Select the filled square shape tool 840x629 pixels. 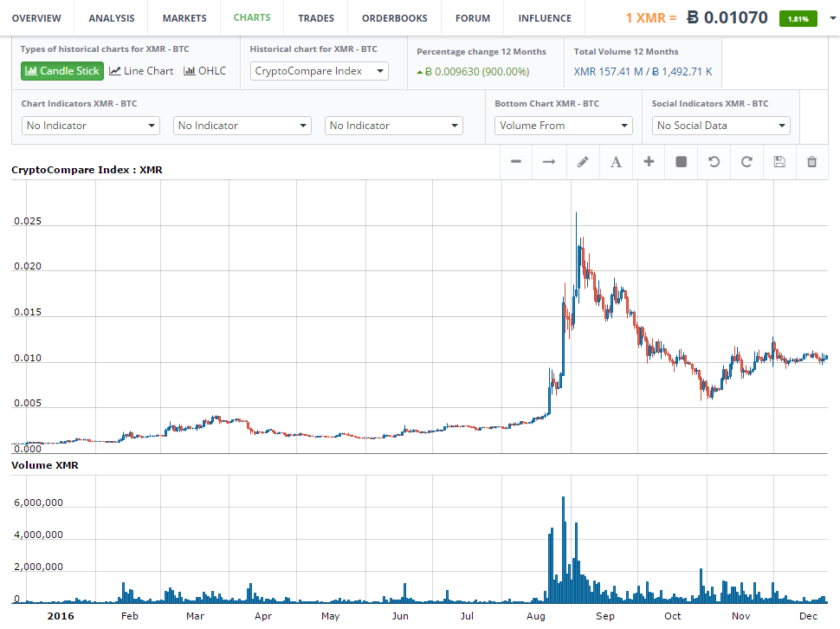click(x=682, y=162)
